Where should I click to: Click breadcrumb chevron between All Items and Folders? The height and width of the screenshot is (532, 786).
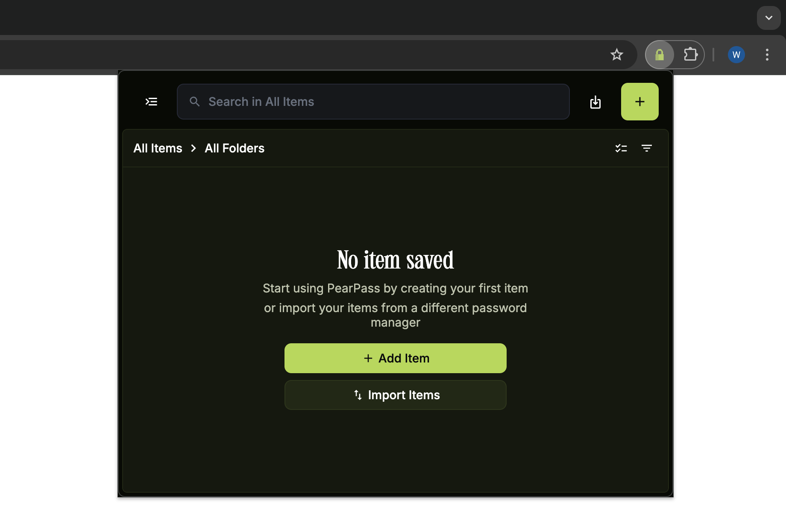point(194,148)
